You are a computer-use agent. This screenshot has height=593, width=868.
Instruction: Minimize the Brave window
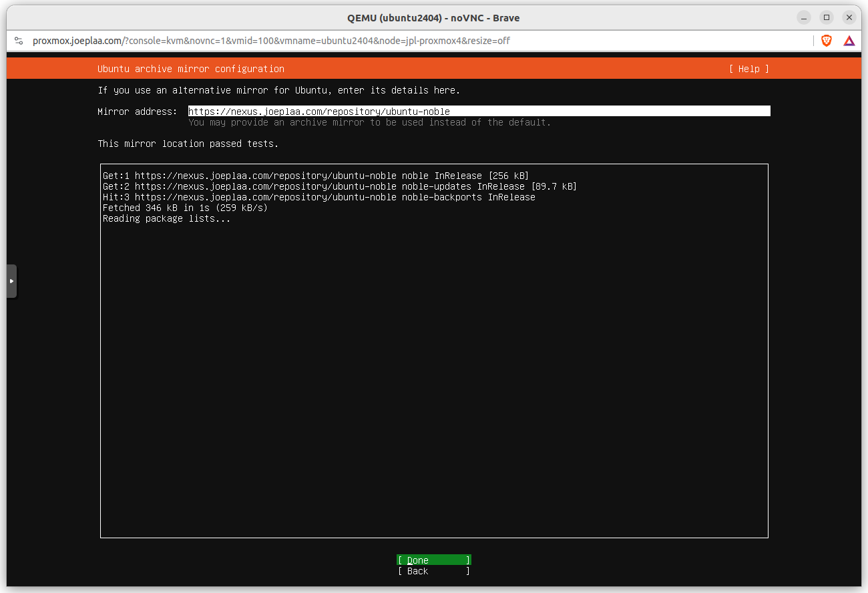805,17
